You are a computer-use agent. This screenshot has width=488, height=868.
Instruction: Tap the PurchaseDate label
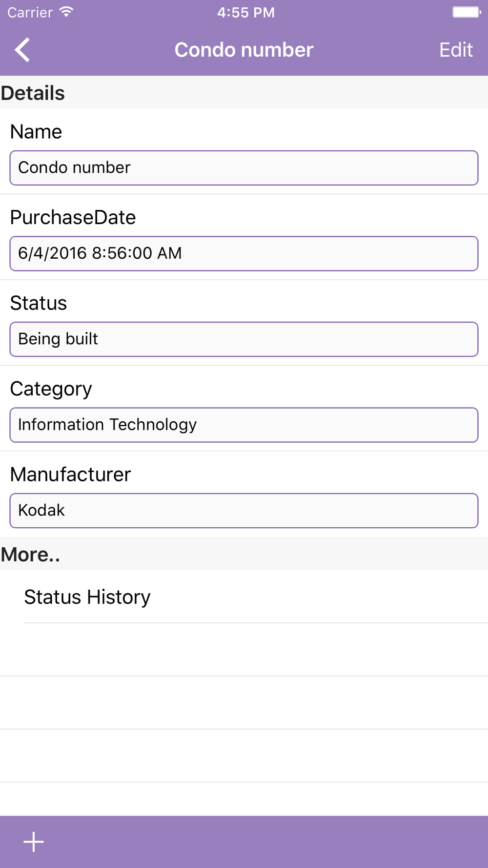(x=73, y=217)
